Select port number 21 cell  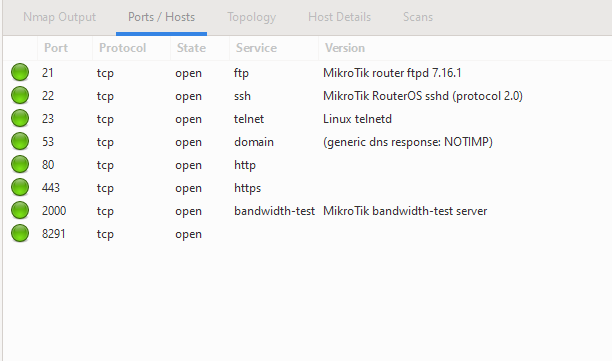[x=48, y=73]
